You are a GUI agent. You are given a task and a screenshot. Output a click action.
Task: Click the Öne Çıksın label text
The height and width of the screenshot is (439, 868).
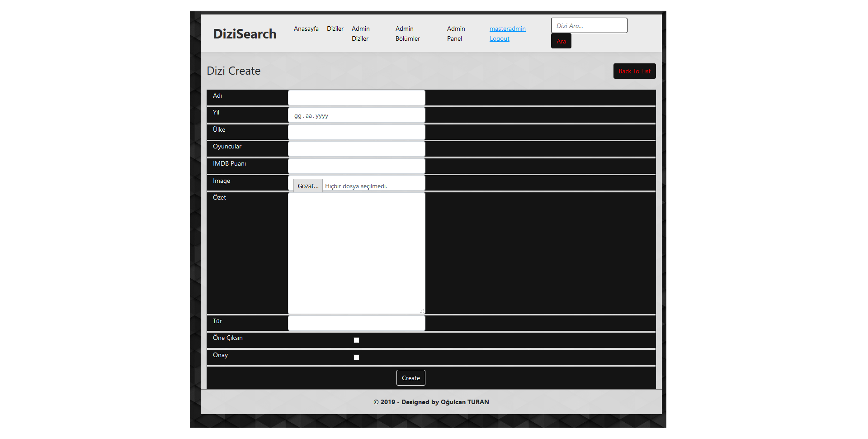[x=228, y=338]
